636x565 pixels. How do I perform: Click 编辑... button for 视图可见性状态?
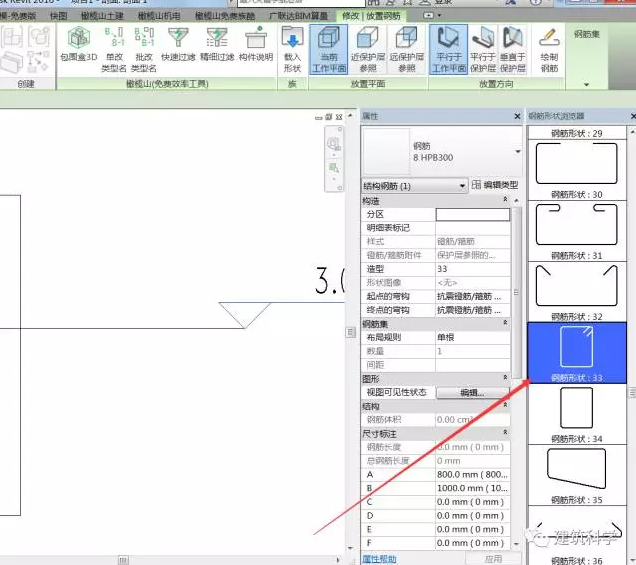click(473, 392)
